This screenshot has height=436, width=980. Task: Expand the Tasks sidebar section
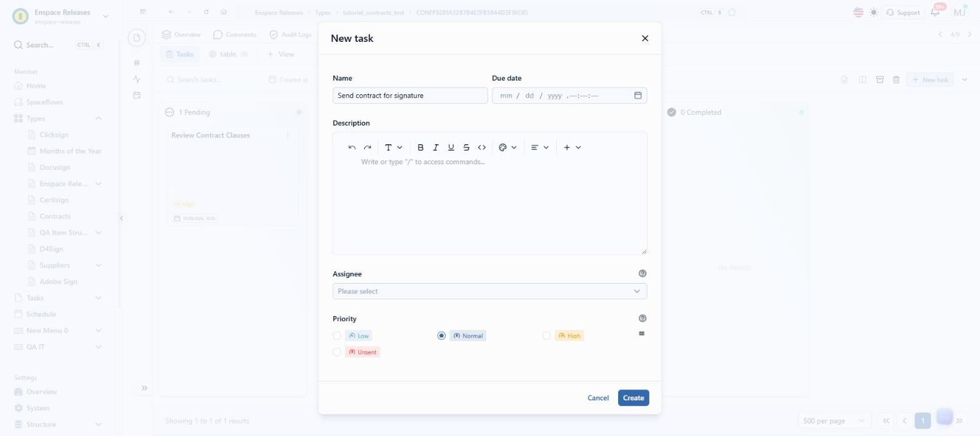tap(98, 298)
